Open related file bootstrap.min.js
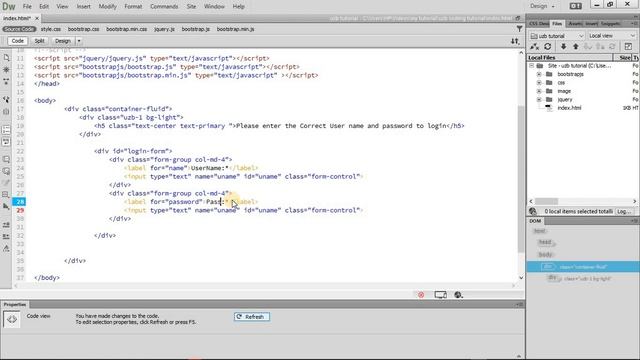Screen dimensions: 640x360 coord(236,29)
